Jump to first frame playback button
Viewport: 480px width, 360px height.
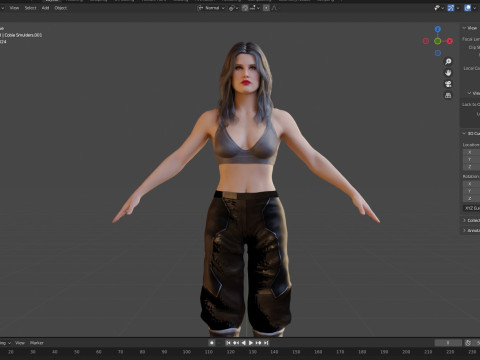click(228, 343)
